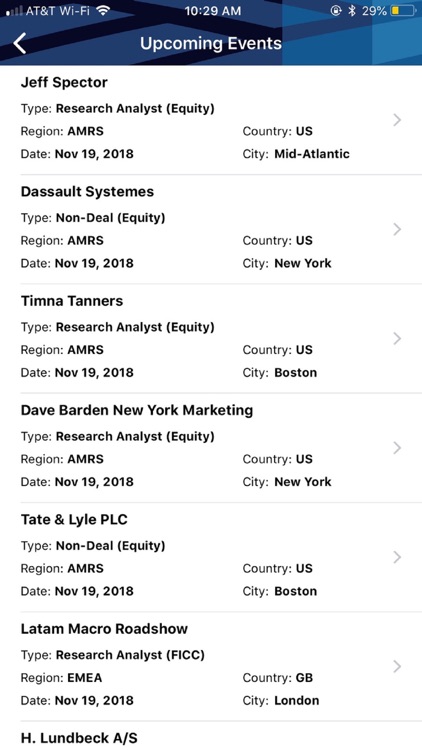Open the Timna Tanners event row
The height and width of the screenshot is (750, 422).
tap(211, 339)
